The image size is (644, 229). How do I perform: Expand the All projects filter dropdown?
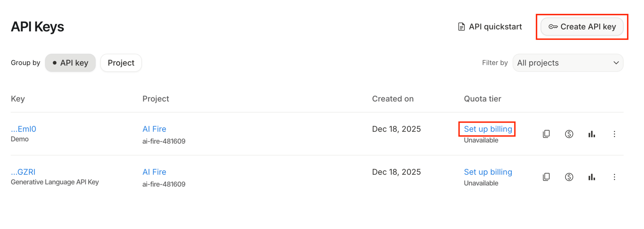pyautogui.click(x=568, y=63)
